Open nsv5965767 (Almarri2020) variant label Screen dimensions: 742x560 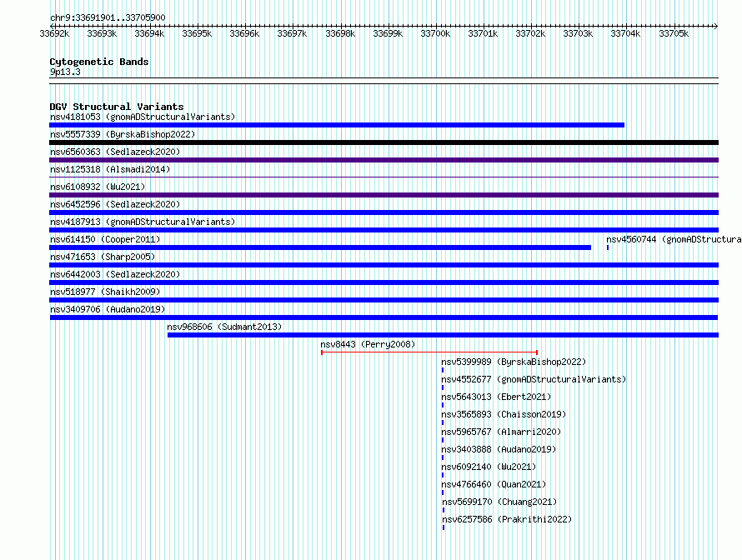point(501,432)
